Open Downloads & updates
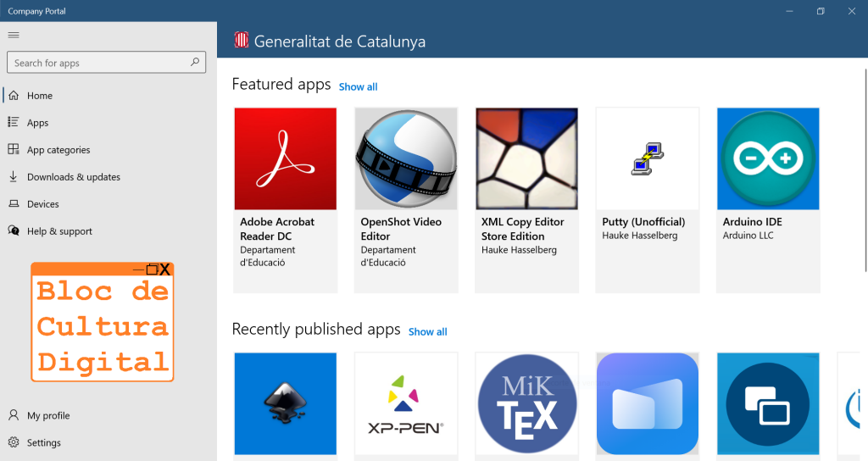 tap(73, 177)
